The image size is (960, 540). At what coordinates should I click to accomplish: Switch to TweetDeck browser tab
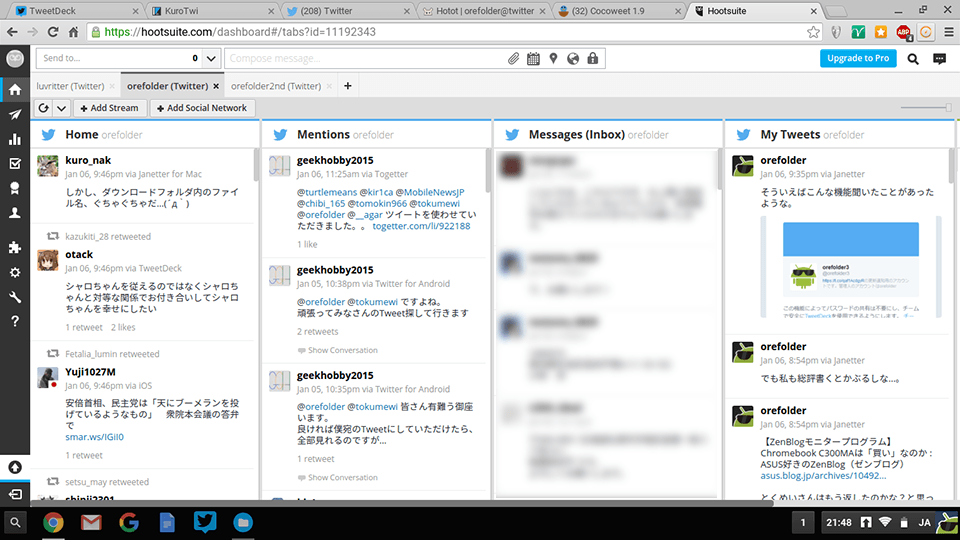(x=77, y=11)
